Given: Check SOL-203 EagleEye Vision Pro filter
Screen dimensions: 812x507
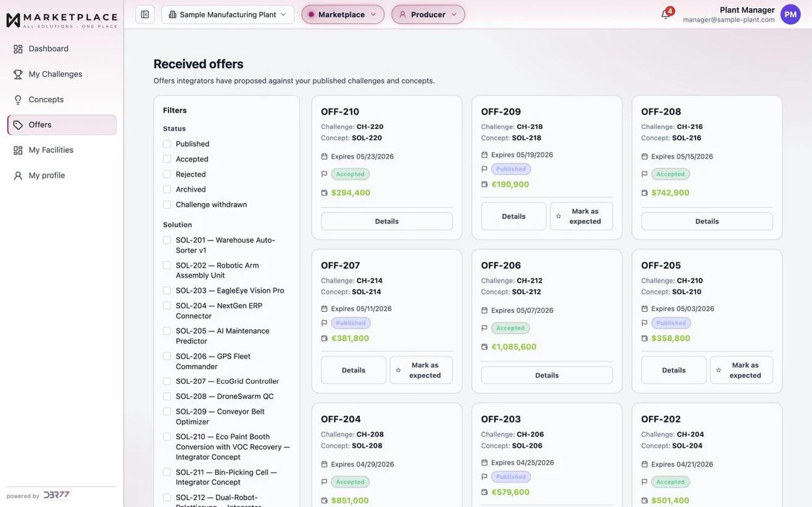Looking at the screenshot, I should coord(167,291).
